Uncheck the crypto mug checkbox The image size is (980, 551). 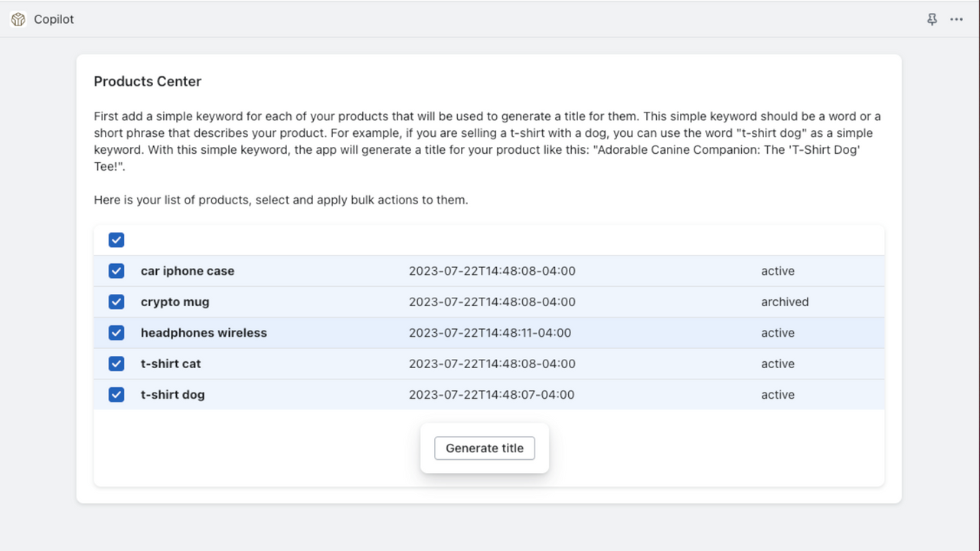[x=116, y=302]
